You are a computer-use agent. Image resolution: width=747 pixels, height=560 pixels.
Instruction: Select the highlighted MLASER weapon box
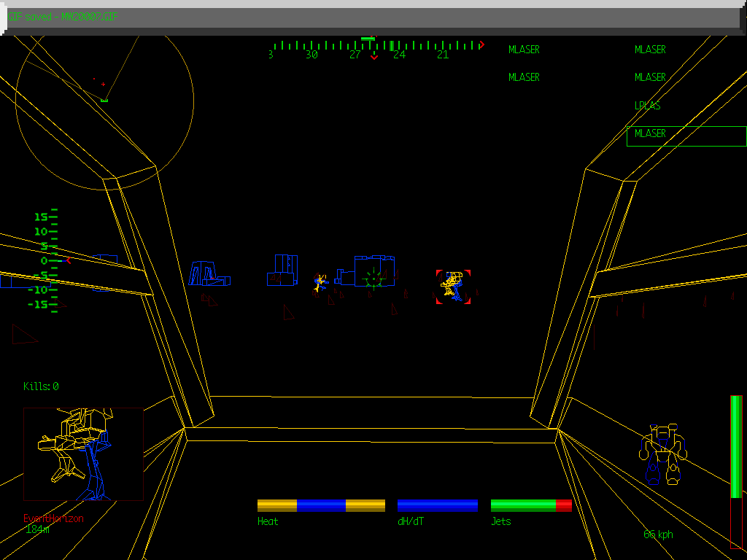pyautogui.click(x=686, y=136)
